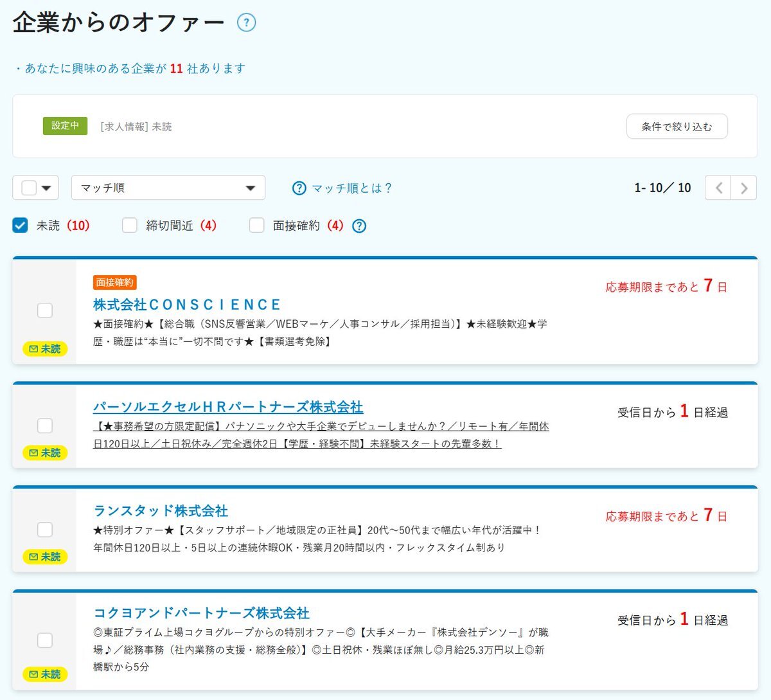The width and height of the screenshot is (771, 700).
Task: Click the 未読 mail badge on CONSCIENCE offer
Action: pyautogui.click(x=45, y=348)
